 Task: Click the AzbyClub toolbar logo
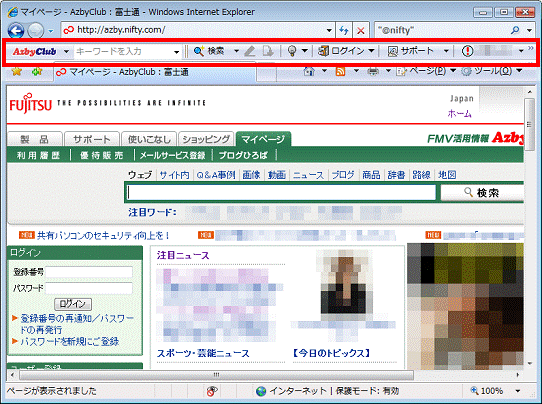[x=35, y=51]
